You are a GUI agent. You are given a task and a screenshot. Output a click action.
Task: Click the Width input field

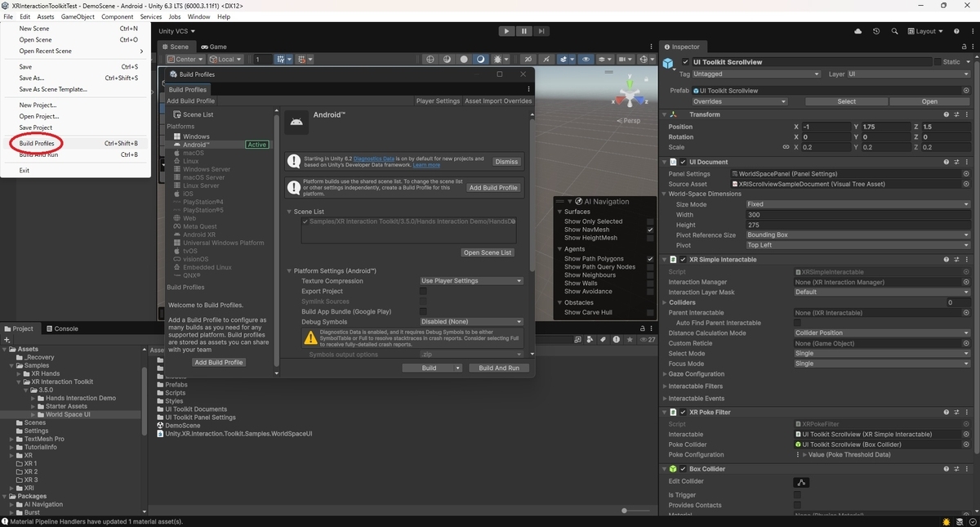point(857,215)
